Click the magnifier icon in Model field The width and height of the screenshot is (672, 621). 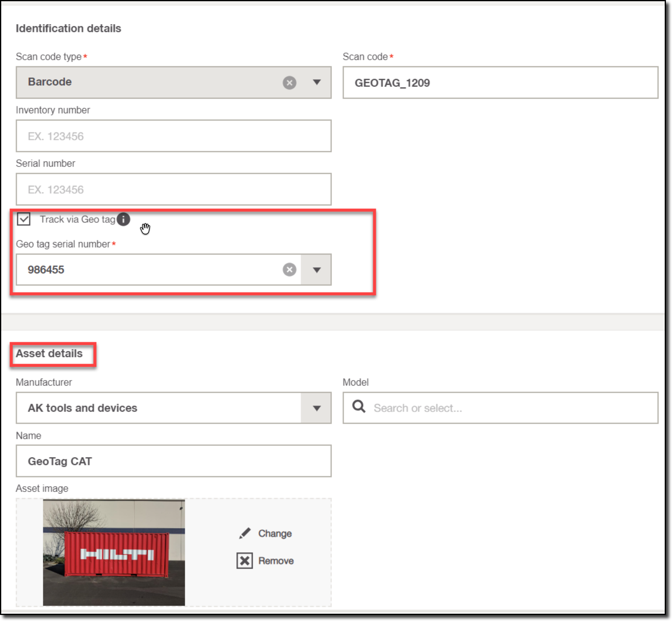[x=358, y=407]
